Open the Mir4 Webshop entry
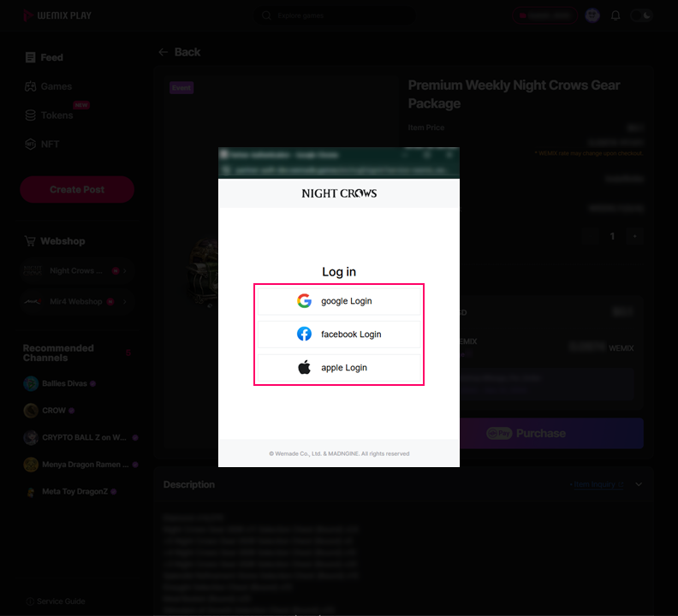 tap(76, 301)
